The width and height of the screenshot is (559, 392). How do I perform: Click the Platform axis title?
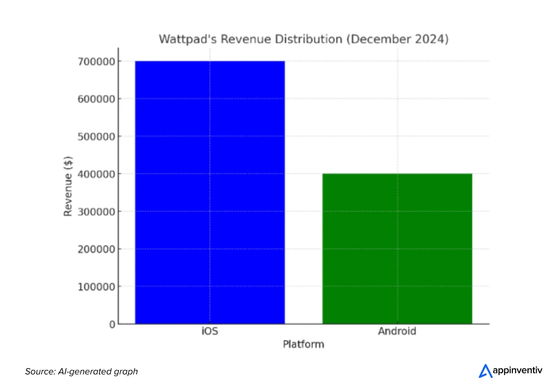303,344
